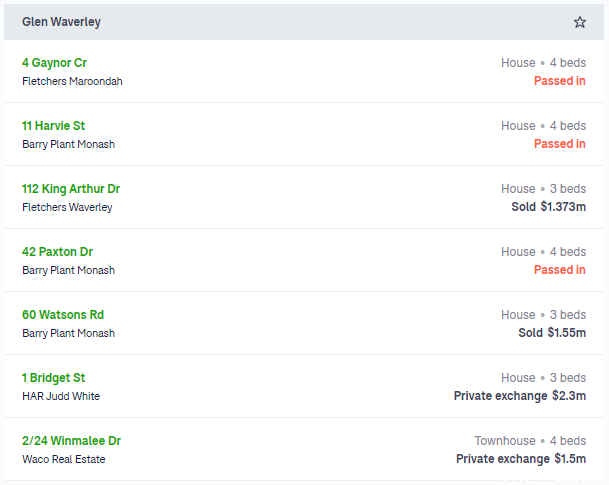Open the 4 Gaynor Cr listing
Viewport: 609px width, 485px height.
(54, 63)
